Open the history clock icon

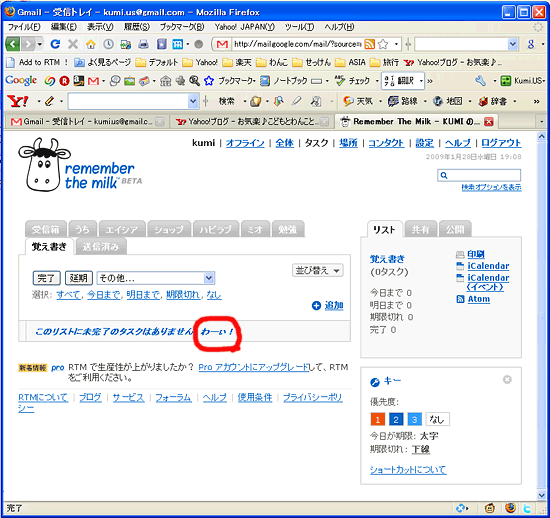coord(108,44)
